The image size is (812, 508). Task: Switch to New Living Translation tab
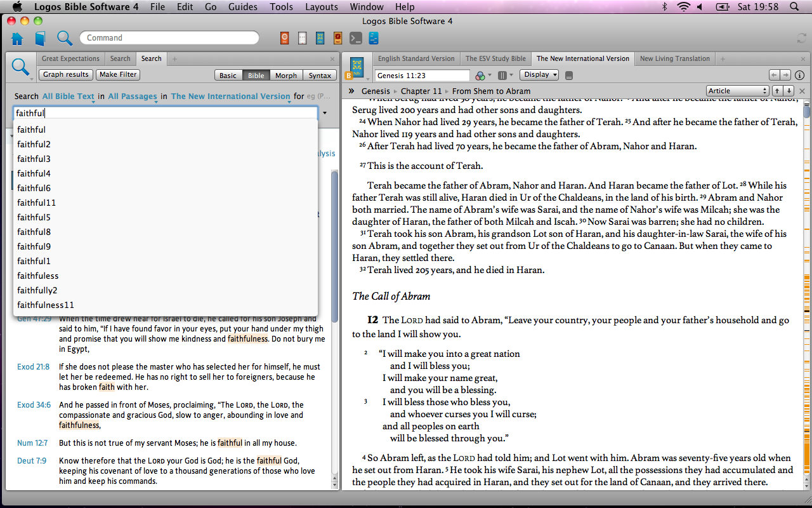click(675, 58)
